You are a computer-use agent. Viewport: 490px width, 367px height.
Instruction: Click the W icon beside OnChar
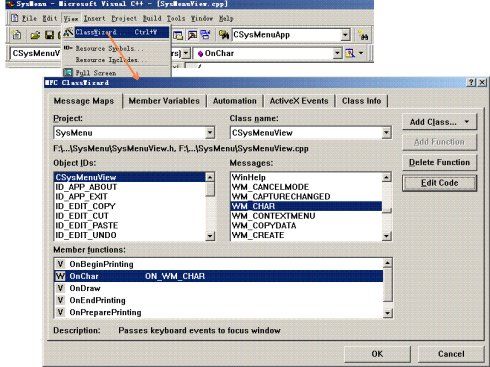[x=60, y=276]
